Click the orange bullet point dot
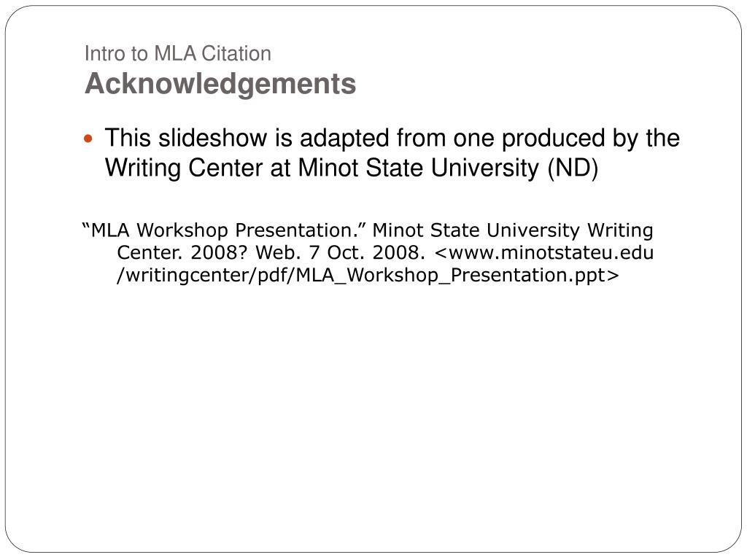This screenshot has height=560, width=747. (x=88, y=139)
